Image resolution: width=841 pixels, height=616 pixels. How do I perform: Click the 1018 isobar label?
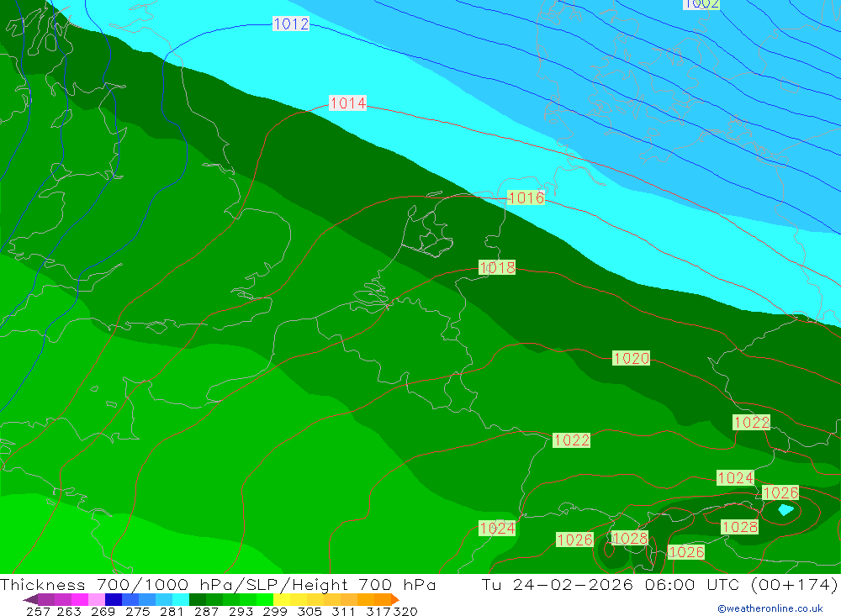tap(497, 267)
